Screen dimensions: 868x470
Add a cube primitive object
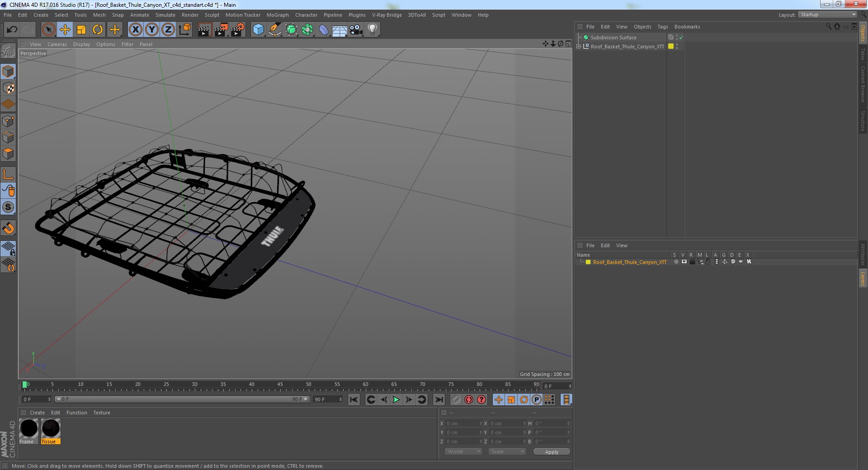[258, 30]
